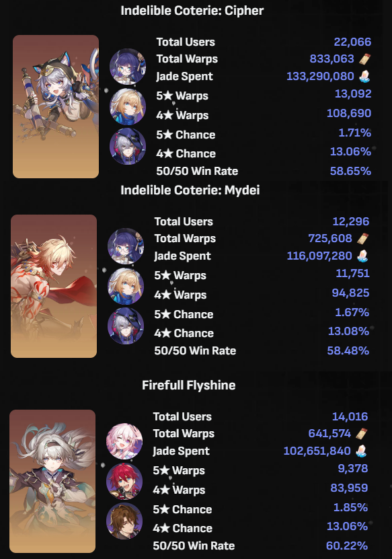Select the blonde avatar in Cipher banner
This screenshot has width=392, height=559.
(x=128, y=106)
